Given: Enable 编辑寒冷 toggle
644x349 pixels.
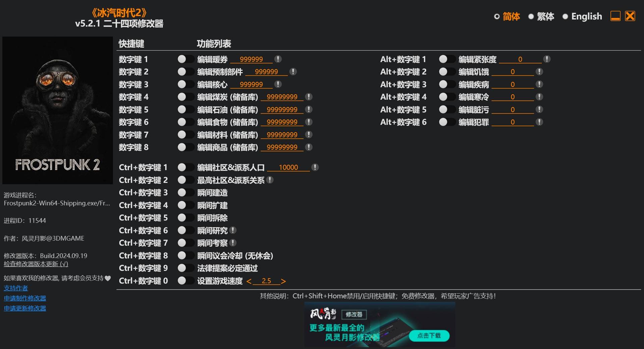Looking at the screenshot, I should (447, 97).
